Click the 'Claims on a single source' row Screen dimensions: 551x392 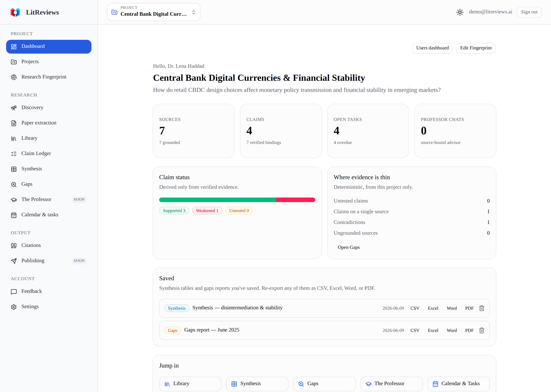412,212
